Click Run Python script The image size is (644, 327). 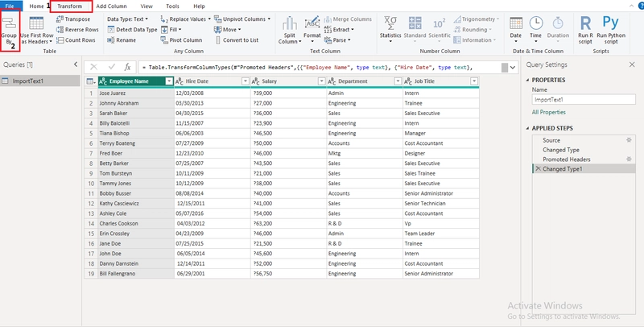[611, 30]
